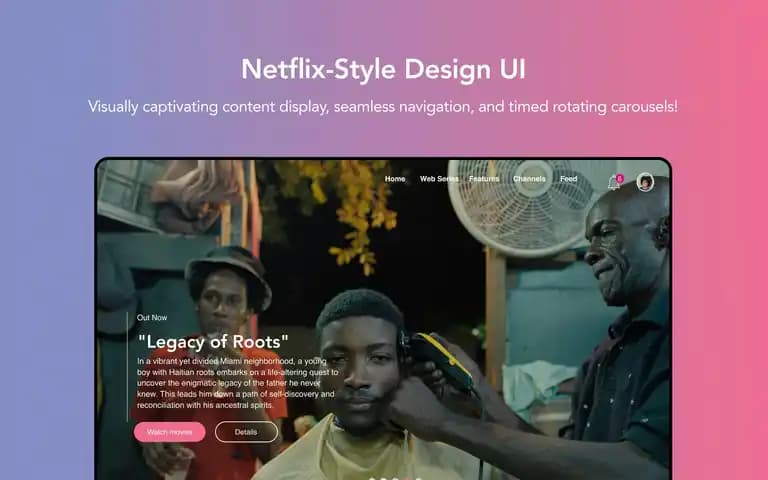Open the notifications bell icon
768x480 pixels.
614,182
